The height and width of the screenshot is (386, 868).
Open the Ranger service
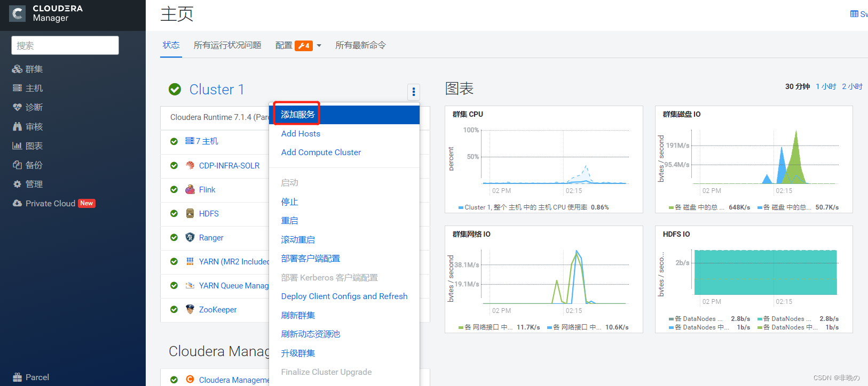point(211,238)
